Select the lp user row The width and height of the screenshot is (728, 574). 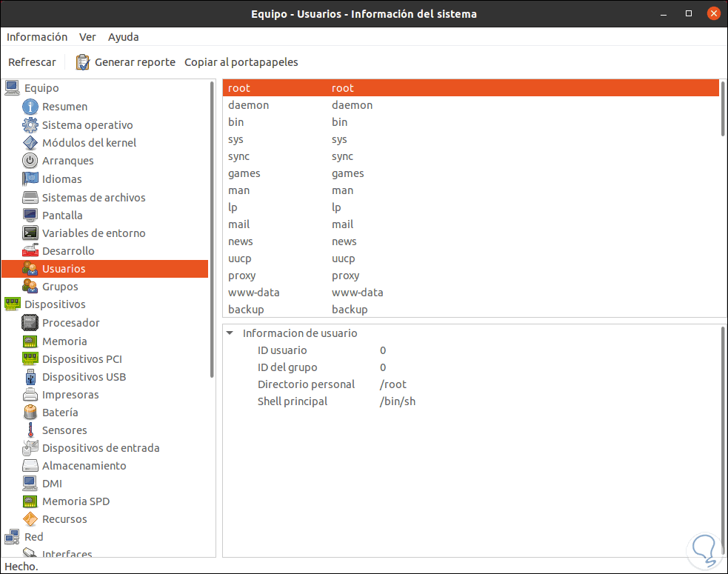(471, 207)
